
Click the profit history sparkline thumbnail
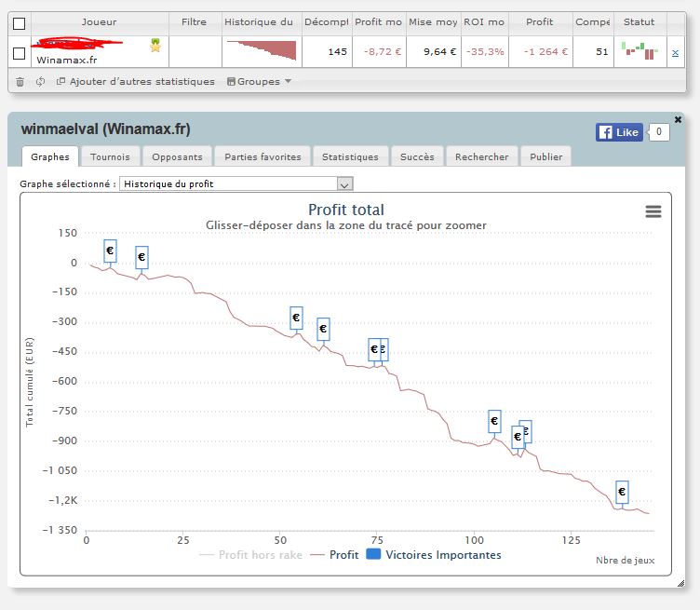[262, 50]
